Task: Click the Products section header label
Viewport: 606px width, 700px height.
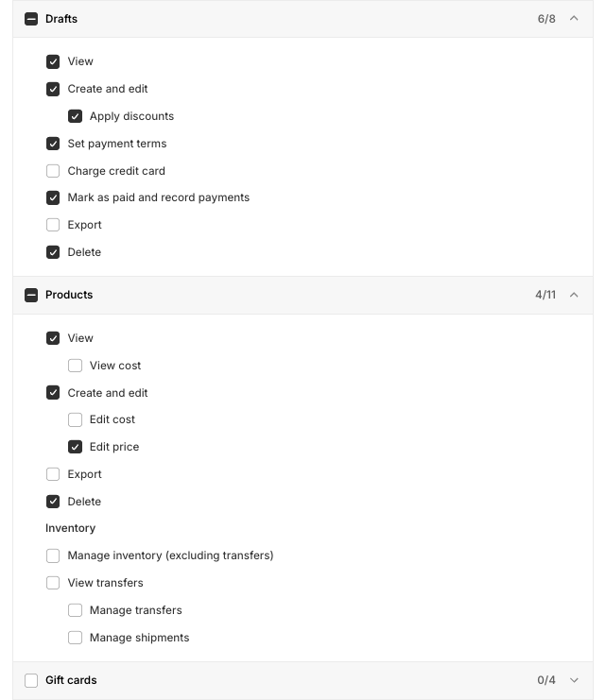Action: click(69, 295)
